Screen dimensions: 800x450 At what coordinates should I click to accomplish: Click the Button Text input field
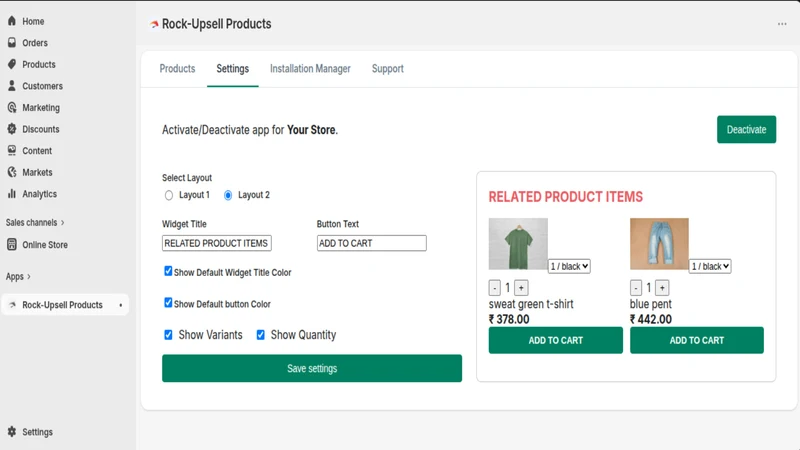(x=371, y=243)
